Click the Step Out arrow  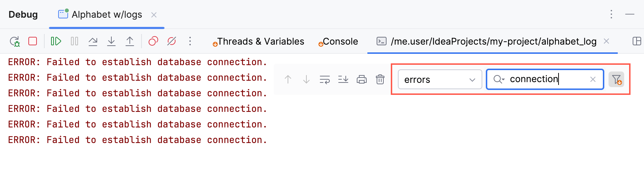tap(130, 41)
